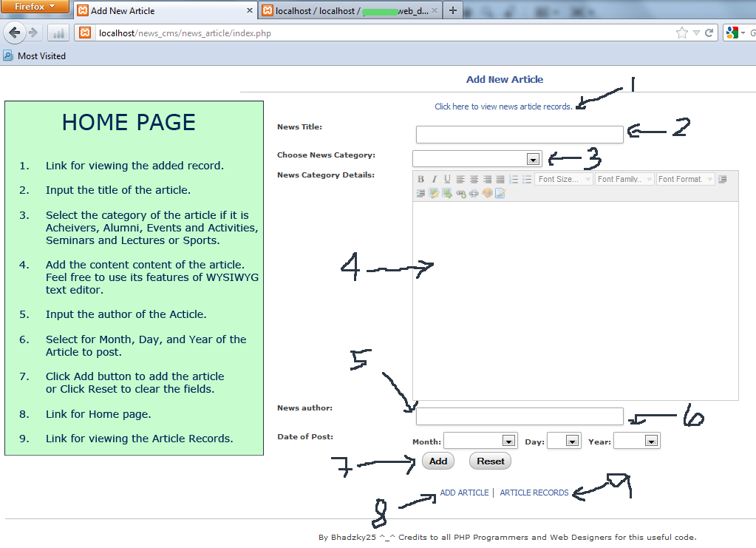Viewport: 756px width, 548px height.
Task: Click 'Link for viewing the added record.'
Action: point(134,166)
